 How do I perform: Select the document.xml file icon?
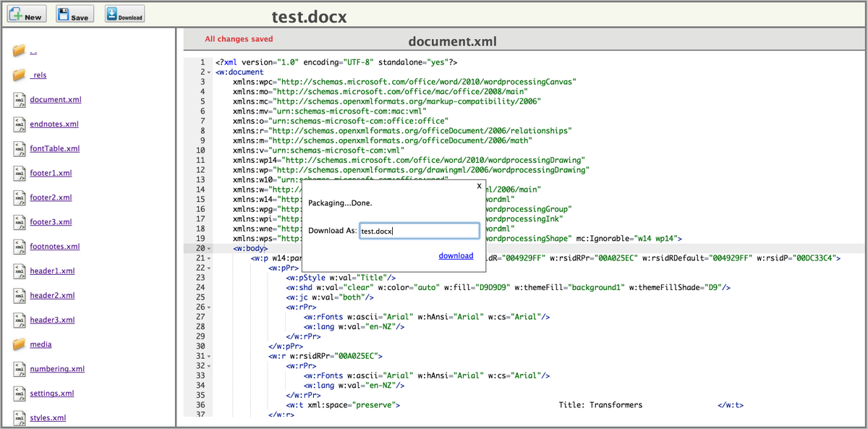coord(18,98)
